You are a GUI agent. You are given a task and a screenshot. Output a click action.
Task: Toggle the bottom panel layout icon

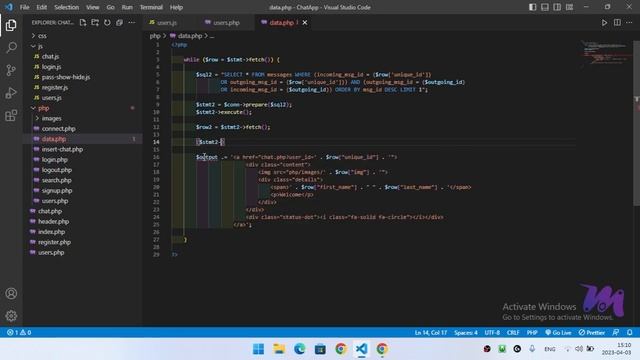coord(544,7)
